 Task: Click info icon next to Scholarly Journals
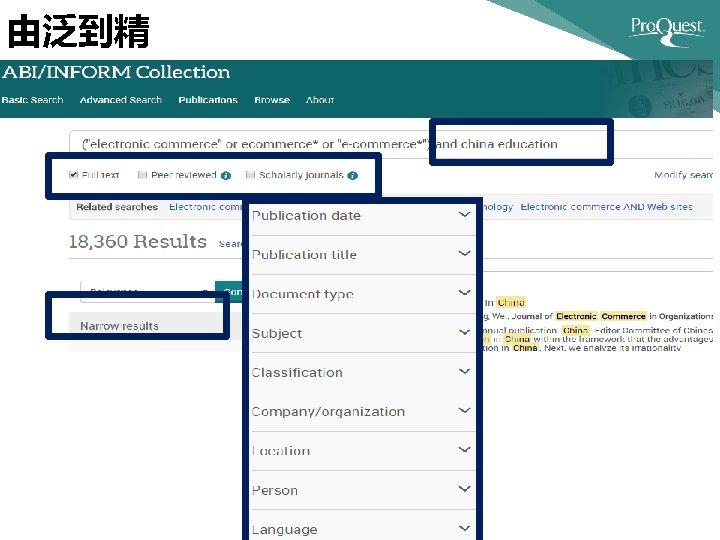[353, 175]
